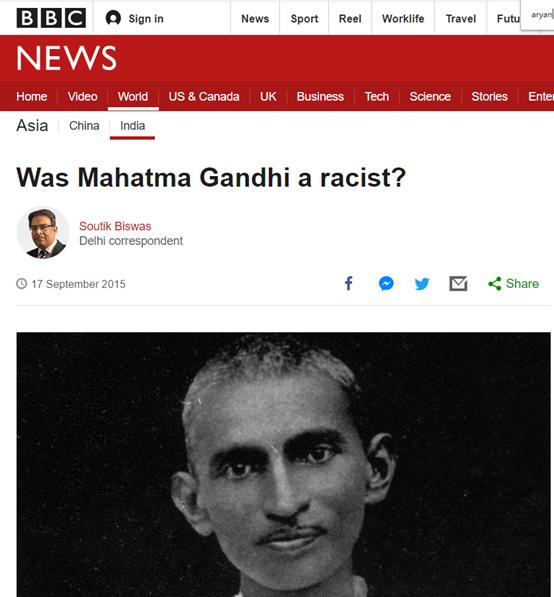
Task: Open the green Share button
Action: point(513,284)
